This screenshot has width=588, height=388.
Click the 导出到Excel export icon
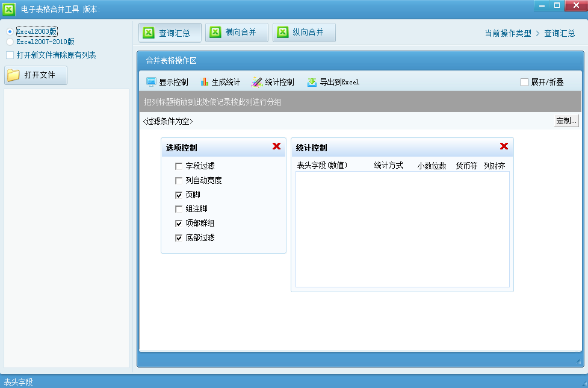tap(312, 82)
